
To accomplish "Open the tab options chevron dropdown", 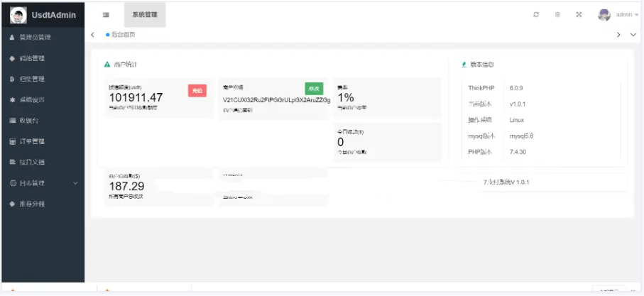I will [633, 35].
